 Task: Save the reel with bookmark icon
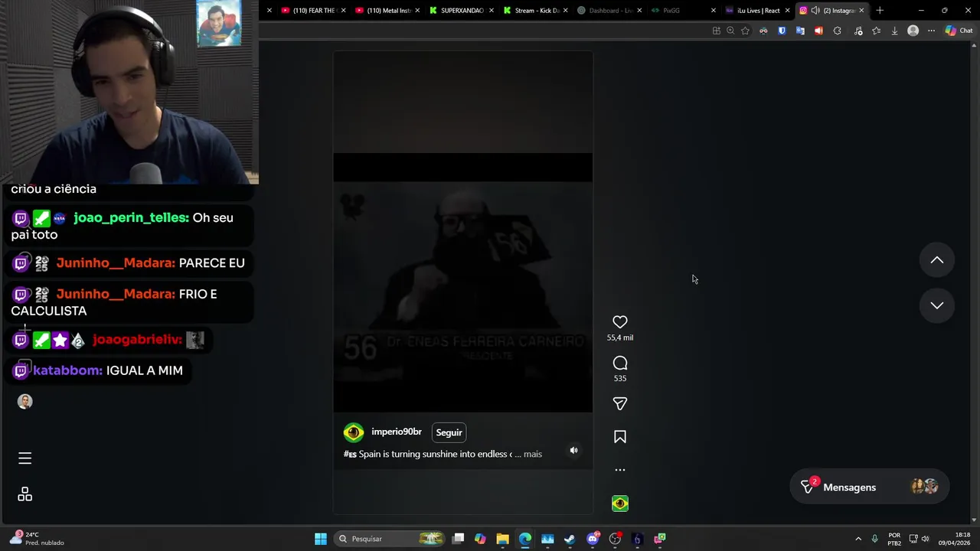coord(620,437)
